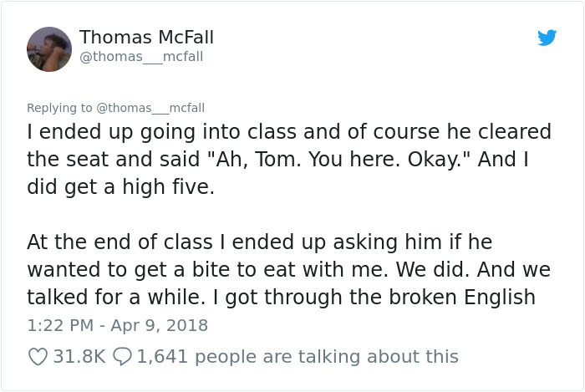Click the Twitter bird logo

tap(547, 38)
